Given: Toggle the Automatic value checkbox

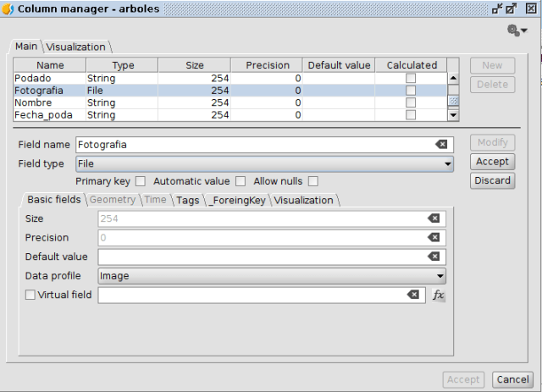Looking at the screenshot, I should 241,181.
